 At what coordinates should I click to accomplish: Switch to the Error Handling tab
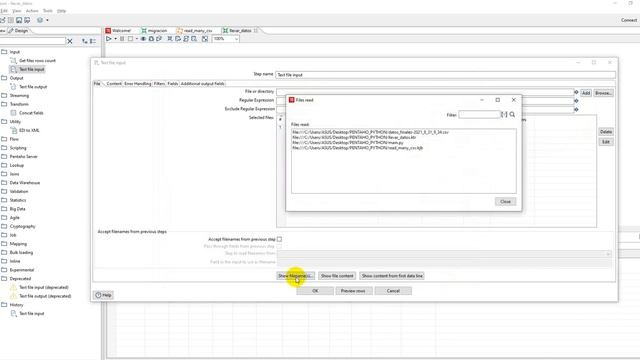(x=138, y=84)
